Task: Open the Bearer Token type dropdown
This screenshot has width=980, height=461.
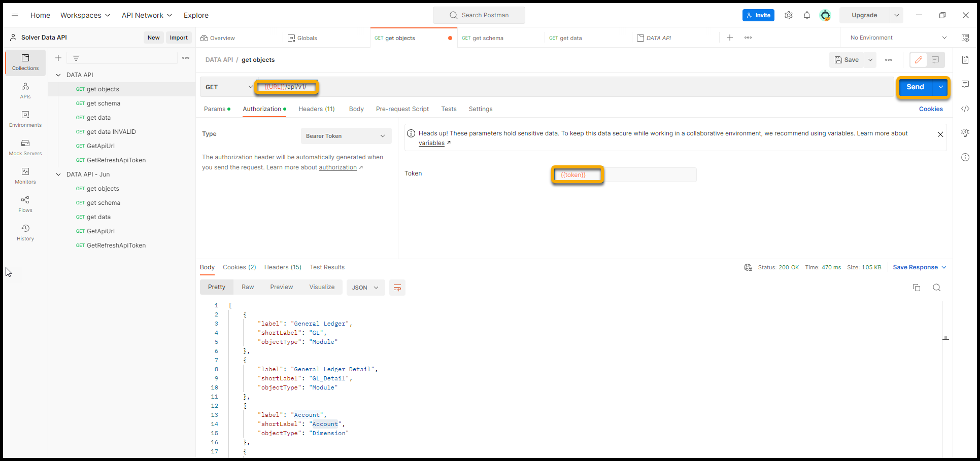Action: [346, 136]
